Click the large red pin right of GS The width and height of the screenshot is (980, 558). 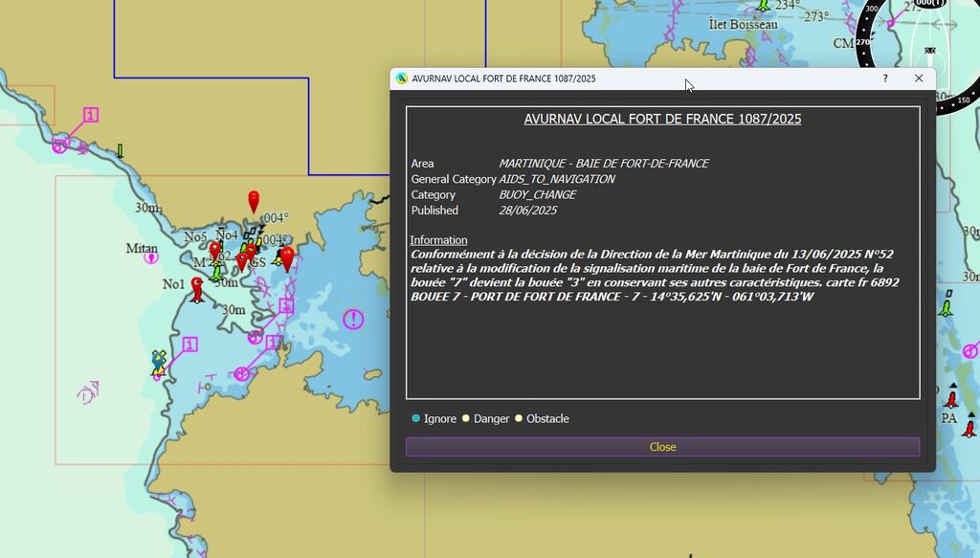[x=287, y=257]
